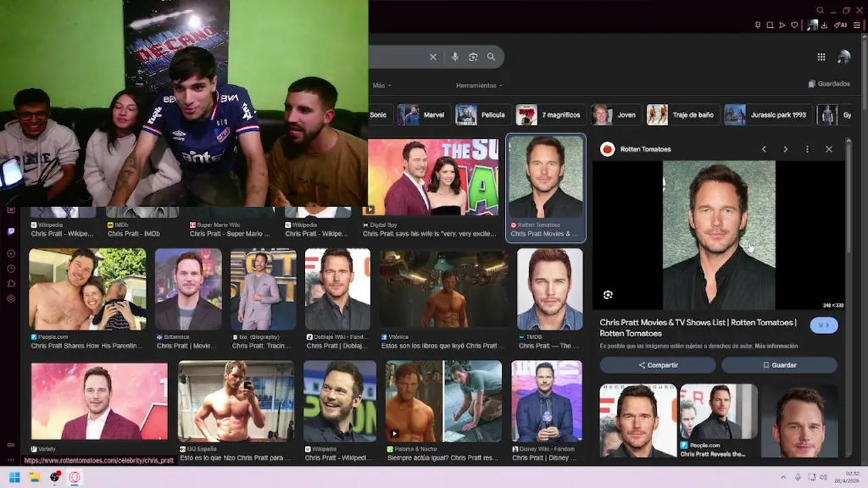This screenshot has height=488, width=868.
Task: Take a snapshot with Opera toolbar square icon
Action: tap(770, 25)
